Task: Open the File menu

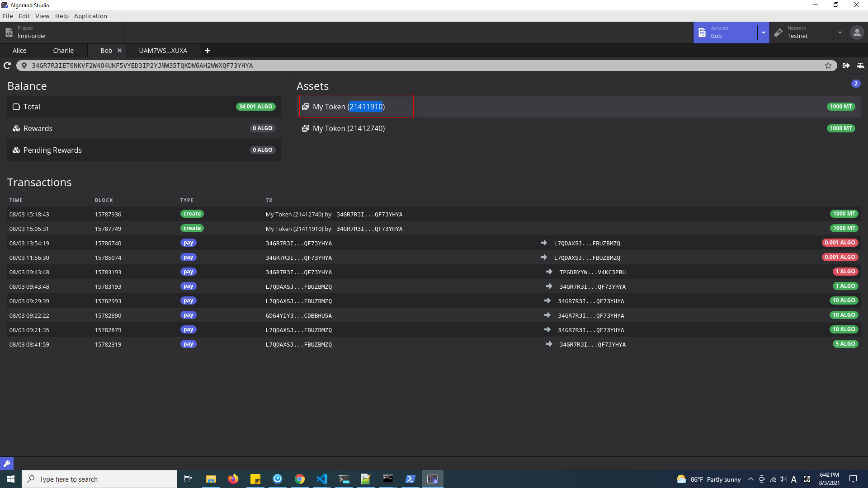Action: coord(8,16)
